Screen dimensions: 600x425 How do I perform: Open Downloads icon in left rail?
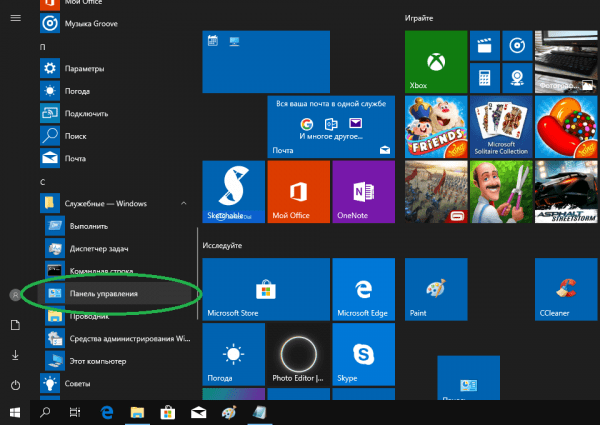coord(15,355)
